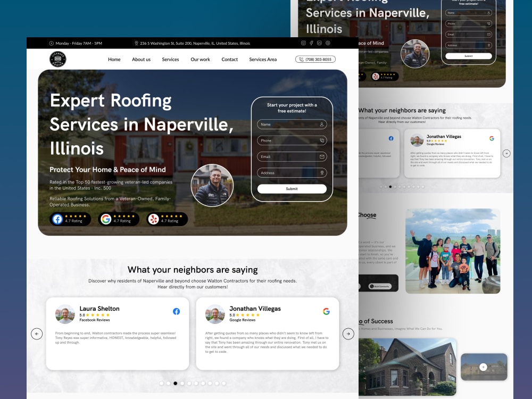Click Facebook icon on background page review card
The width and height of the screenshot is (532, 399).
[x=391, y=138]
